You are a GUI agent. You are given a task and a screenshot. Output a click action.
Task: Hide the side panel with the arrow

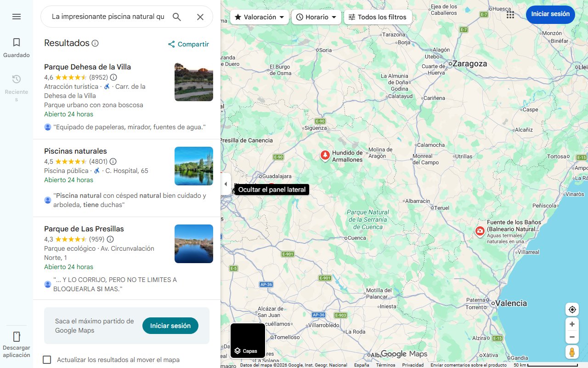point(226,184)
